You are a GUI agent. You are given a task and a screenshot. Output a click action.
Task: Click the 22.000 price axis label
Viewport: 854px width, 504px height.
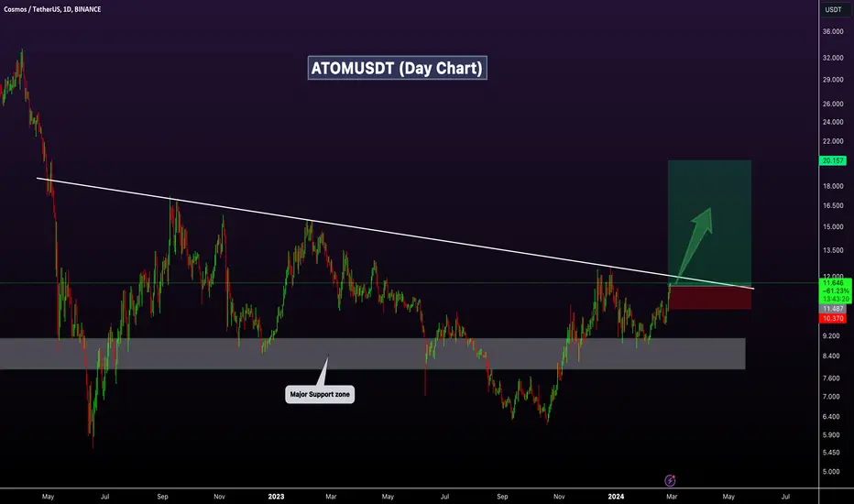pos(833,141)
